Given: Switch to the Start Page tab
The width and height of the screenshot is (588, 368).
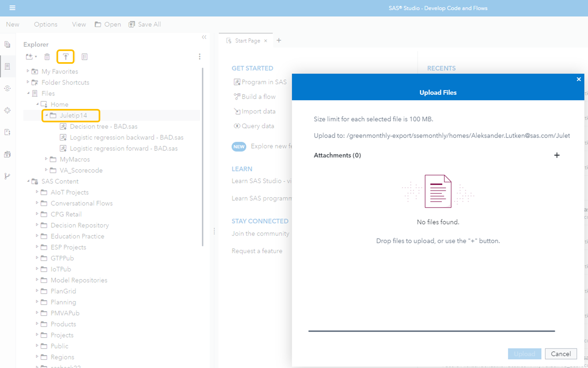Looking at the screenshot, I should point(247,40).
